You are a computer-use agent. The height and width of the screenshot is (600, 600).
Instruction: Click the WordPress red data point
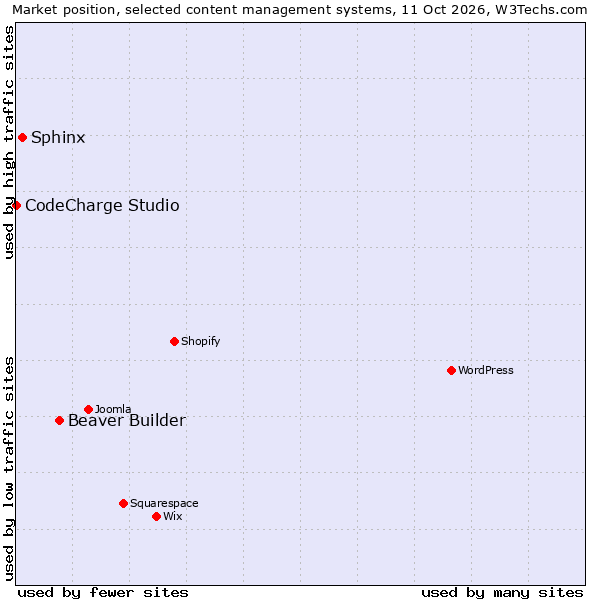[x=452, y=370]
